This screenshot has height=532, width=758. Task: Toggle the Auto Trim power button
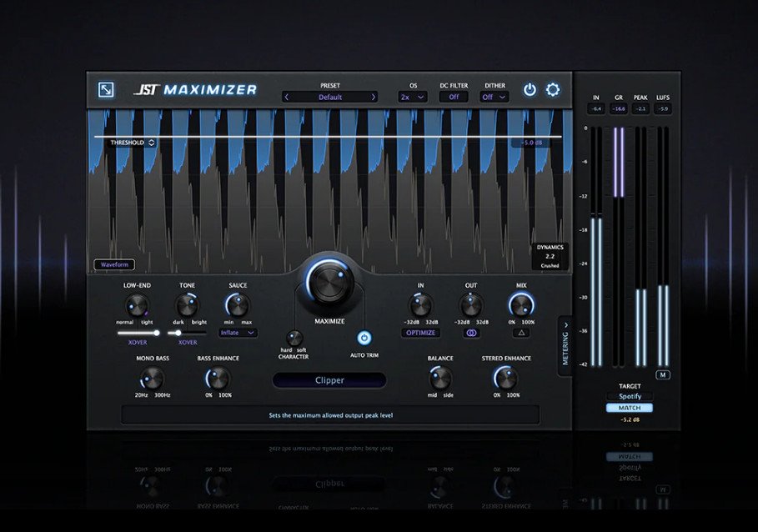(364, 338)
